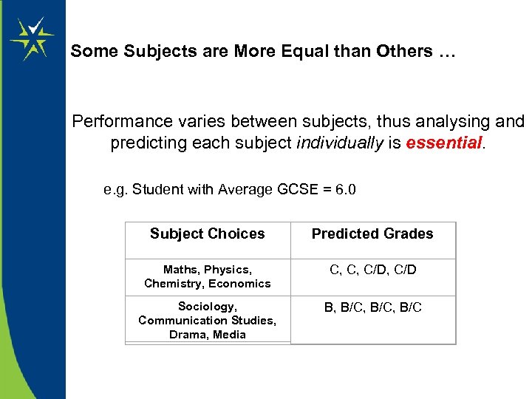This screenshot has width=532, height=399.
Task: Click the red word "essential"
Action: point(443,143)
